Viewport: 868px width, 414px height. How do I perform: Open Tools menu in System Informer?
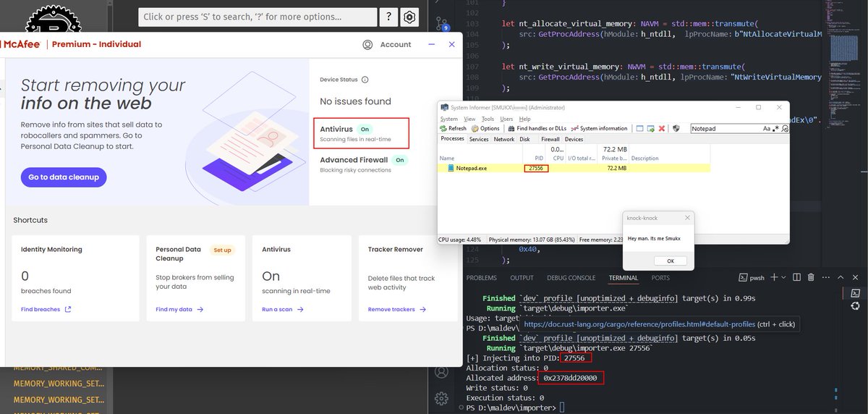click(488, 119)
